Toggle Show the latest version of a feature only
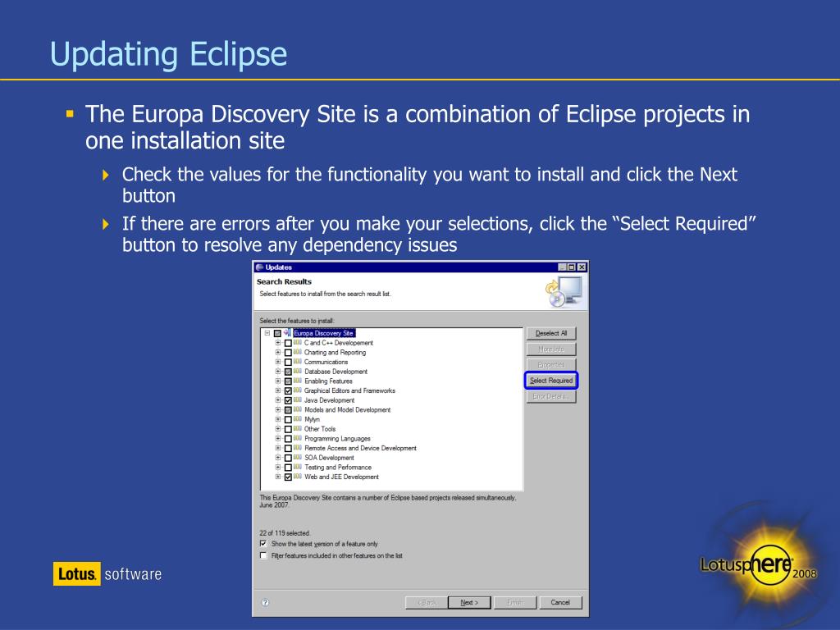Screen dimensions: 840x630 point(263,543)
